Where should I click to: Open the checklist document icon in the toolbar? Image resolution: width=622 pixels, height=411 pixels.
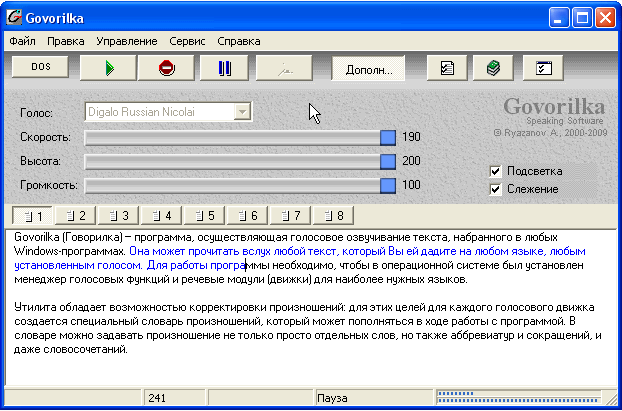447,68
